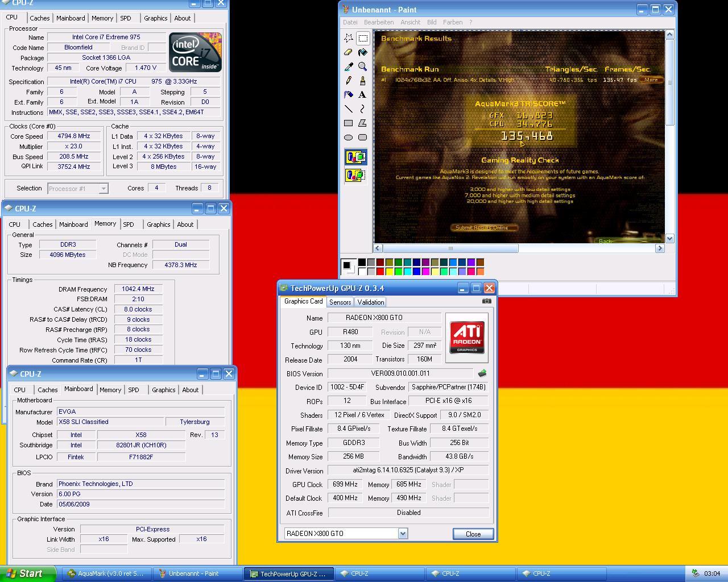This screenshot has height=582, width=728.
Task: Open the RADEON X800 GTO card dropdown
Action: (x=403, y=534)
